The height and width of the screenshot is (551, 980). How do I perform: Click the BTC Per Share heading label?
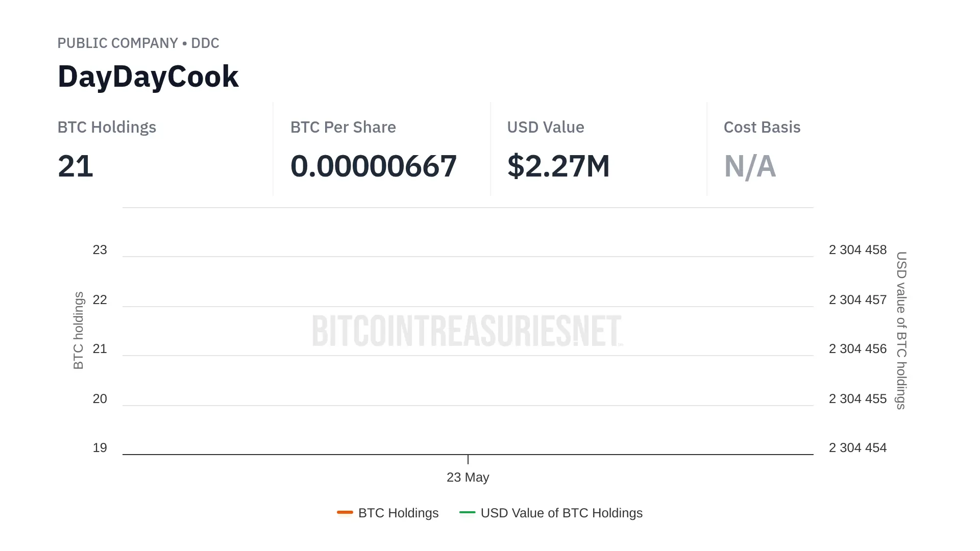(x=343, y=127)
